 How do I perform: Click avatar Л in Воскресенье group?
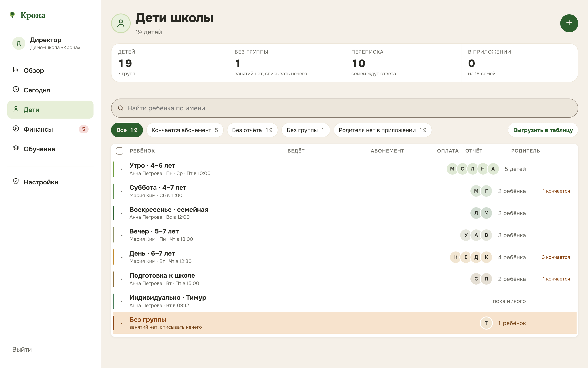(x=476, y=213)
